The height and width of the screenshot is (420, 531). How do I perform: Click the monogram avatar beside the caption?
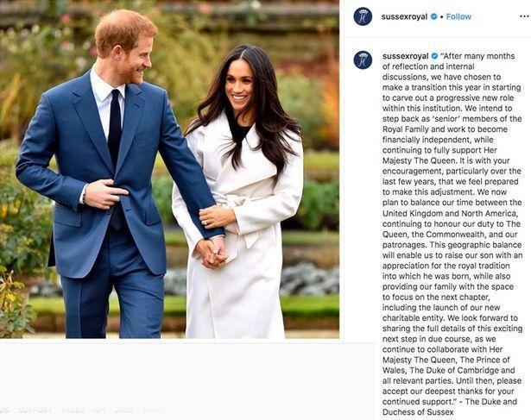coord(363,60)
